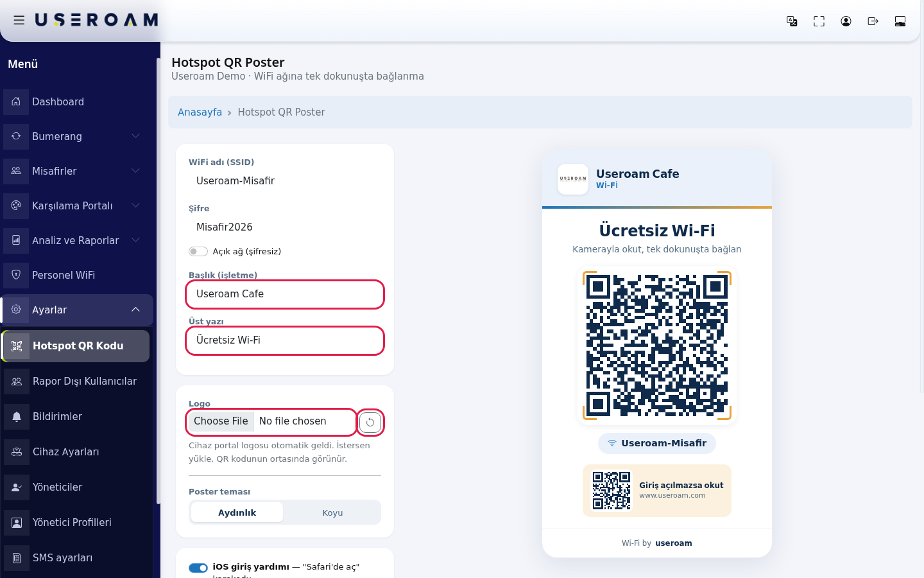Click the logout icon in header

point(873,21)
